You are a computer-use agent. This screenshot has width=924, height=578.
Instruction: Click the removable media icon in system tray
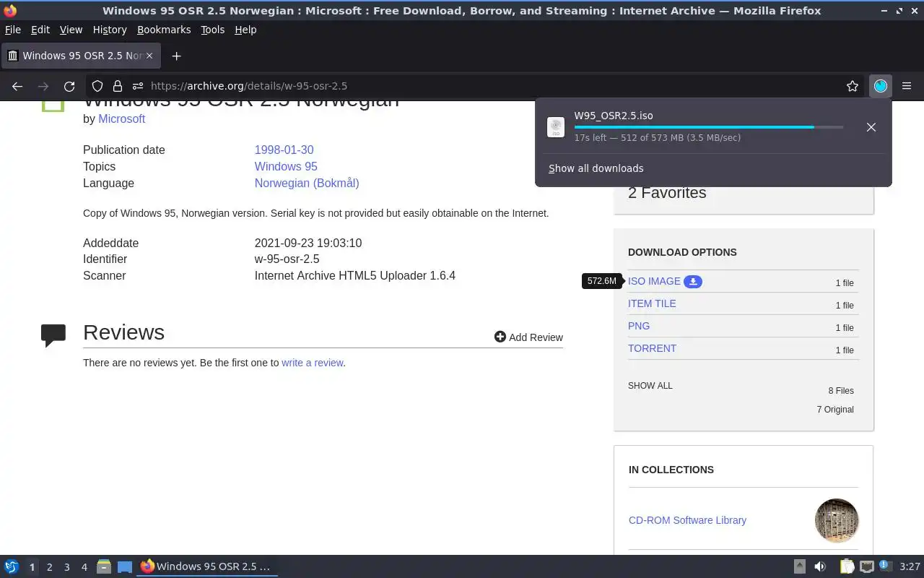tap(800, 566)
